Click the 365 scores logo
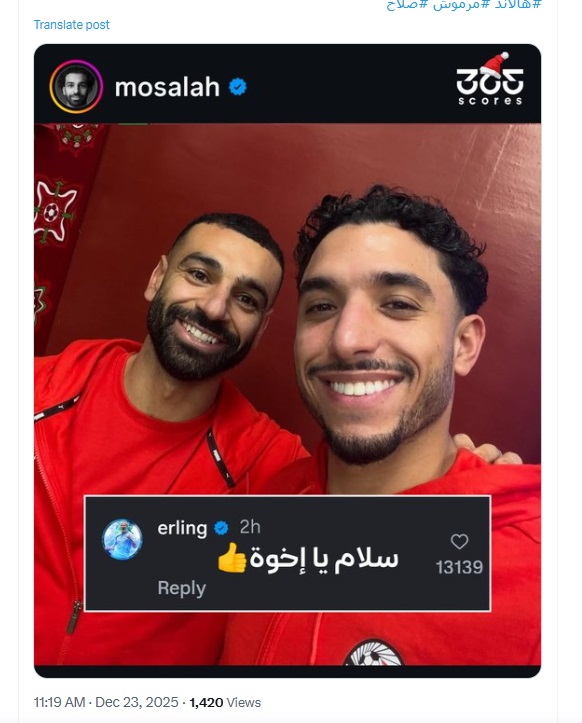Screen dimensions: 582x723 [x=490, y=79]
